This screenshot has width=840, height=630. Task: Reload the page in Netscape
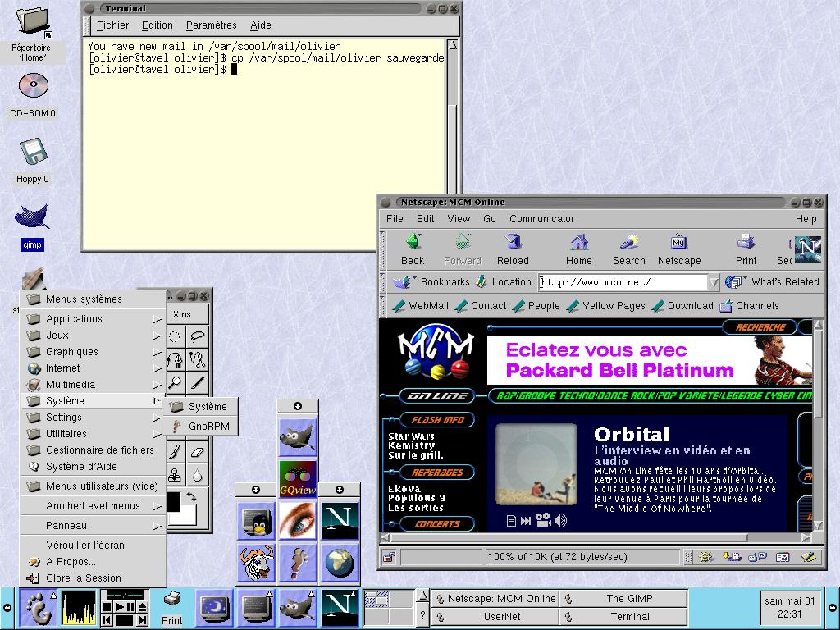(513, 249)
